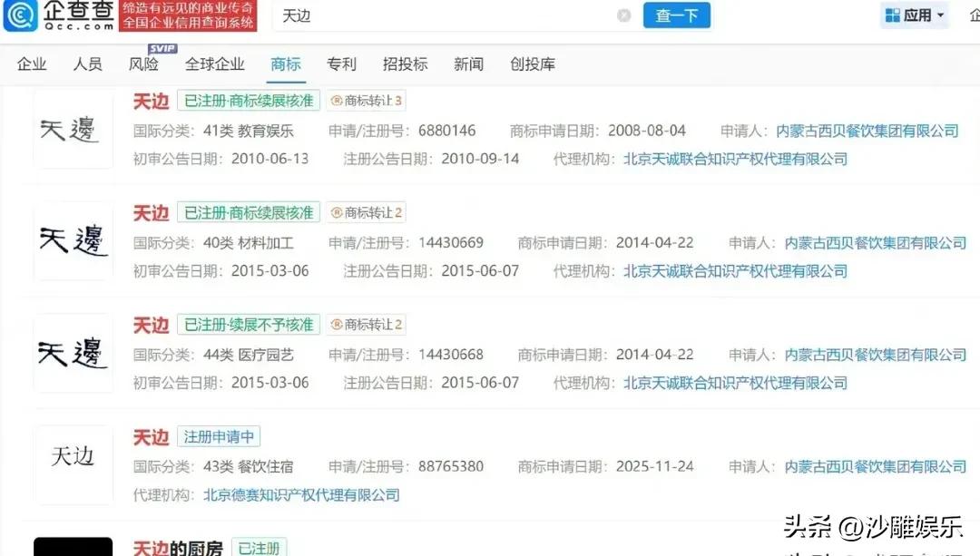Open trademark thumbnail for 41类 教育娱乐
Screen dimensions: 980x556
[73, 130]
